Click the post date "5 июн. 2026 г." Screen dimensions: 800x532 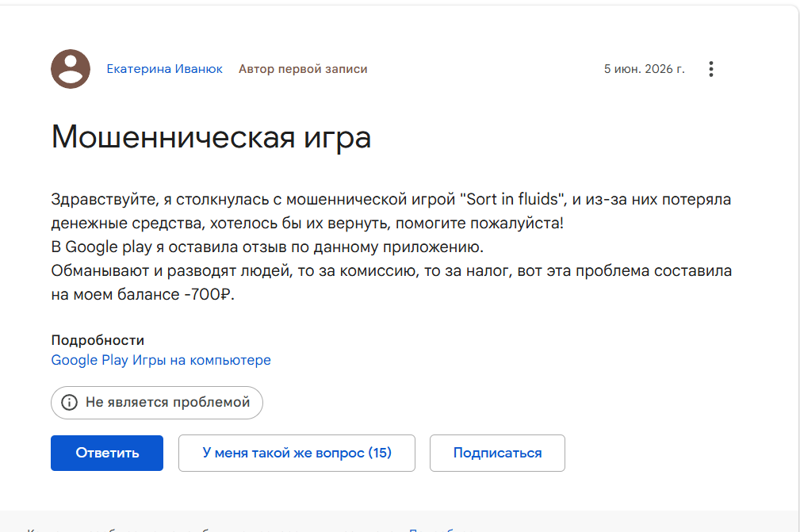click(645, 69)
